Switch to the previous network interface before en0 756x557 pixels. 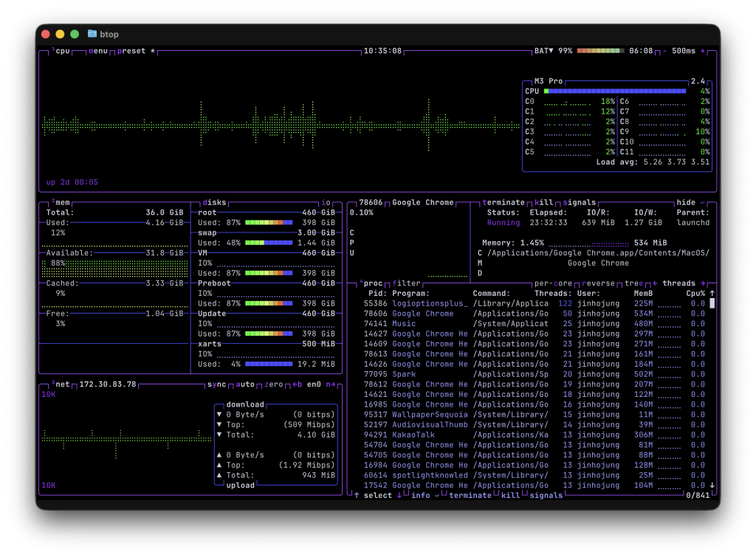pyautogui.click(x=296, y=384)
